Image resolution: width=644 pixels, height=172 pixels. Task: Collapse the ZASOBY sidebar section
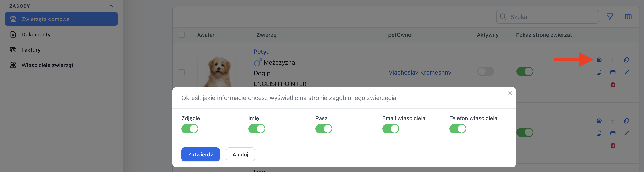tap(111, 6)
